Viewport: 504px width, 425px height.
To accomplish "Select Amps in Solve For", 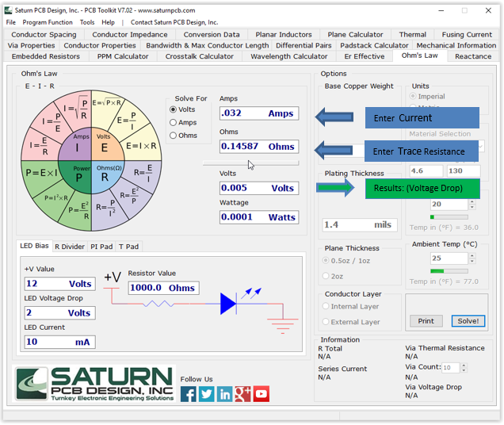I will tap(183, 123).
